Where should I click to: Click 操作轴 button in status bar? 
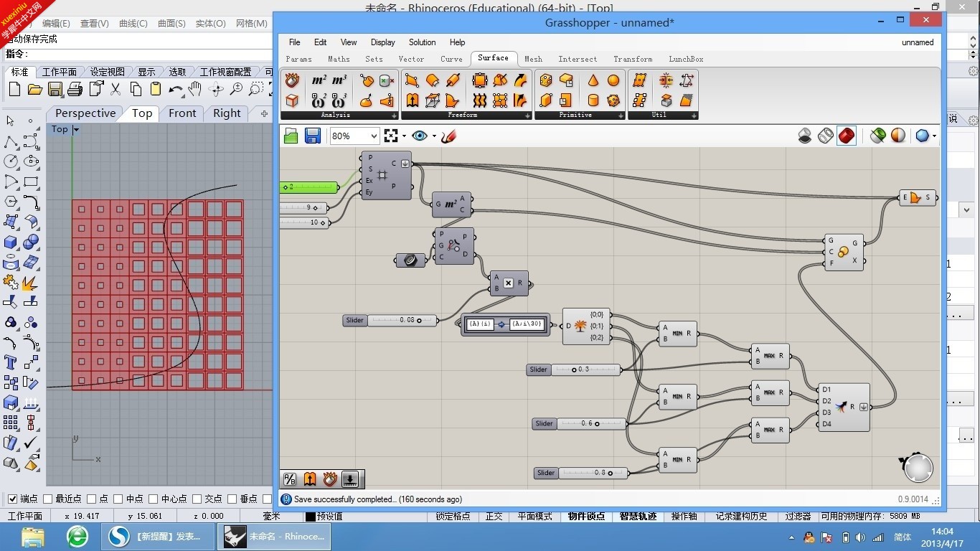(x=684, y=516)
